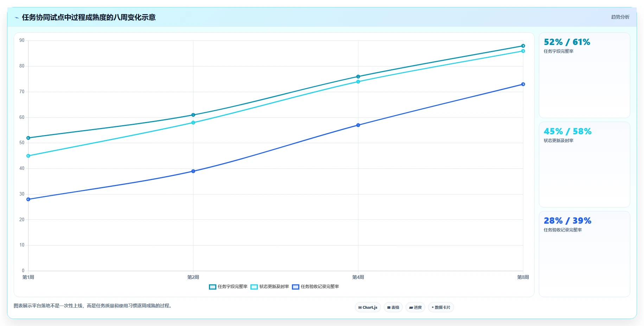The image size is (644, 326).
Task: Toggle the 状态更新及时率 legend swatch
Action: pyautogui.click(x=254, y=287)
